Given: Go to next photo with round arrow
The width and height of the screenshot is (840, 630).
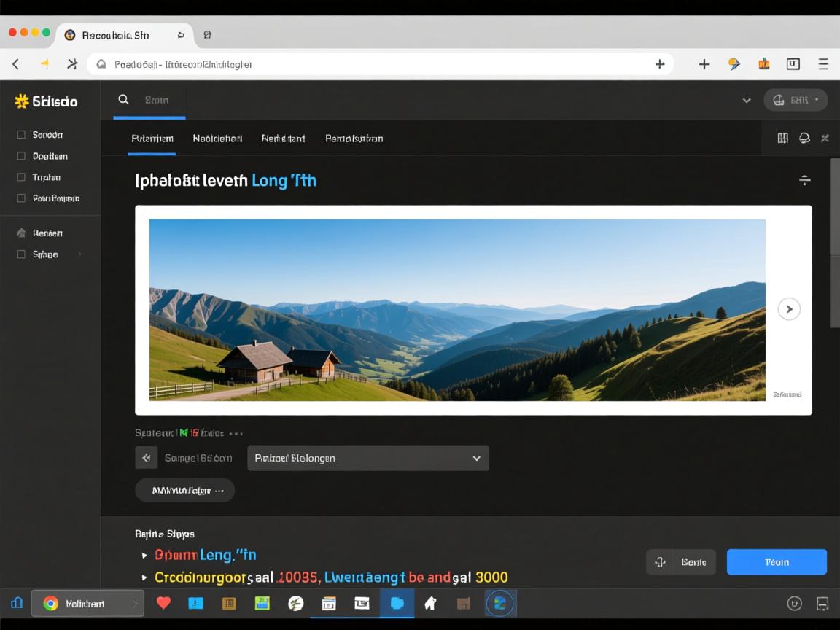Looking at the screenshot, I should [788, 309].
